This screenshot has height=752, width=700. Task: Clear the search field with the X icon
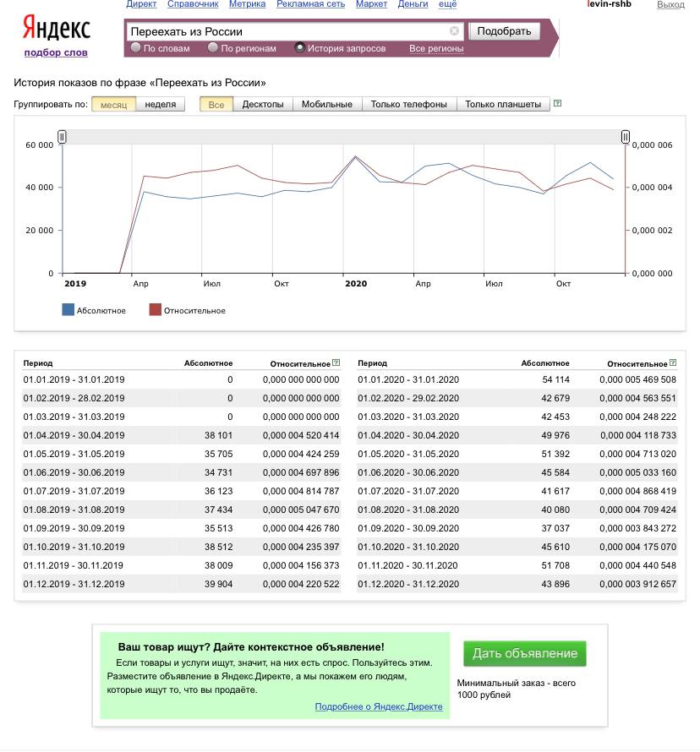(454, 31)
